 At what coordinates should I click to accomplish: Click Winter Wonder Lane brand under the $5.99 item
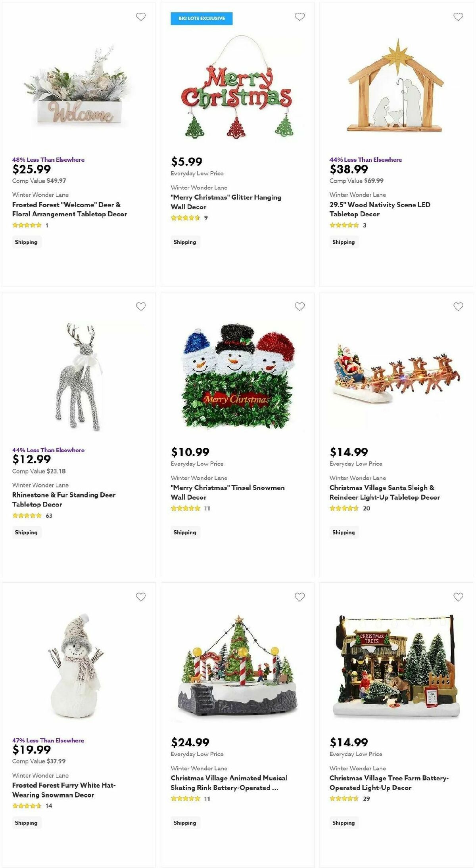(198, 187)
